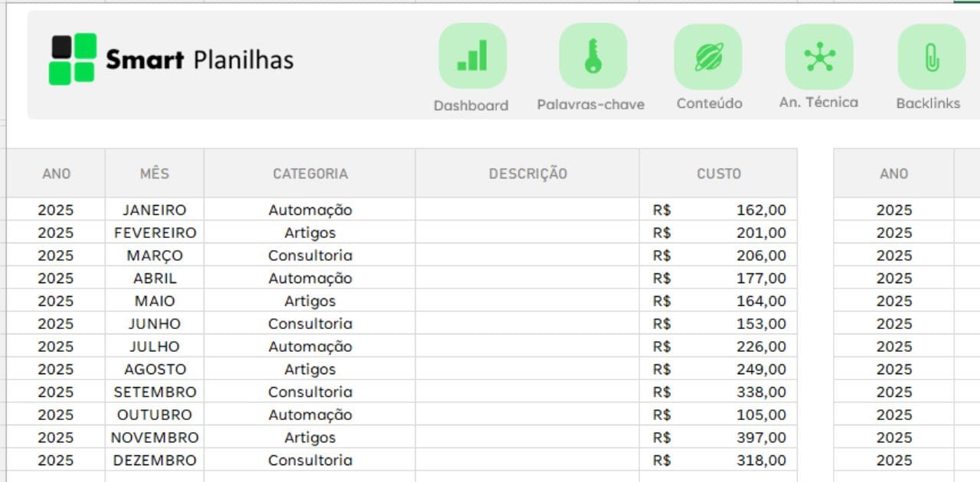Click the An. Técnica network icon
Image resolution: width=980 pixels, height=482 pixels.
818,55
